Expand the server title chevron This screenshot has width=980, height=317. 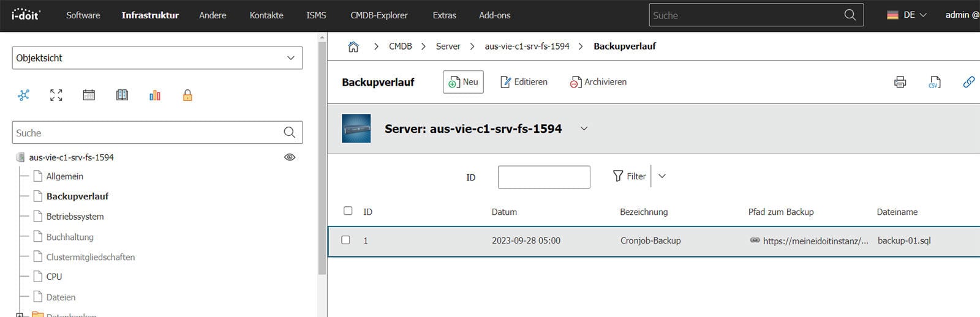[x=584, y=129]
